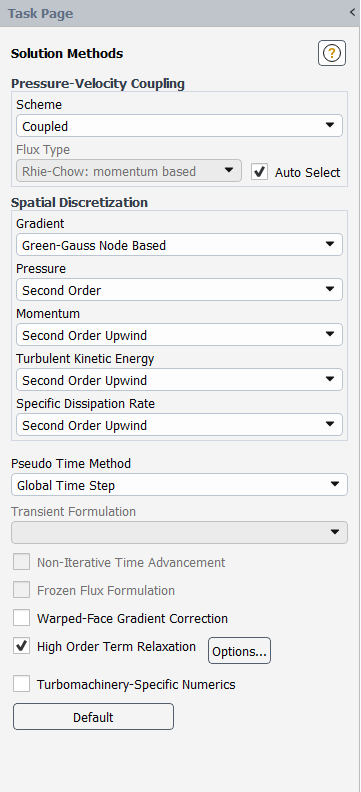Image resolution: width=361 pixels, height=792 pixels.
Task: Open the Solution Methods help icon
Action: click(x=332, y=53)
